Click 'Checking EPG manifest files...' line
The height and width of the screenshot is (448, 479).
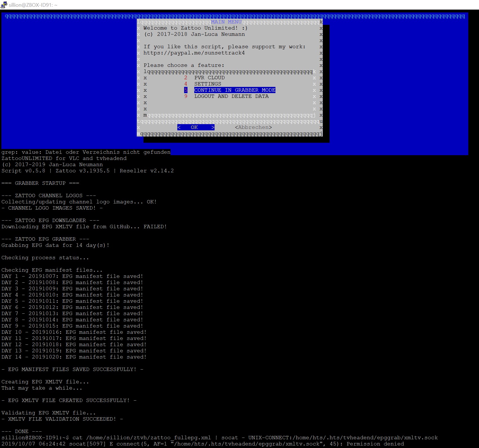[x=52, y=270]
